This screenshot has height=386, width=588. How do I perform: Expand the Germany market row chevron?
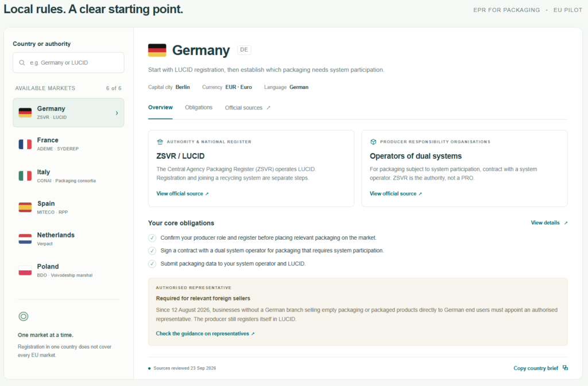coord(117,112)
